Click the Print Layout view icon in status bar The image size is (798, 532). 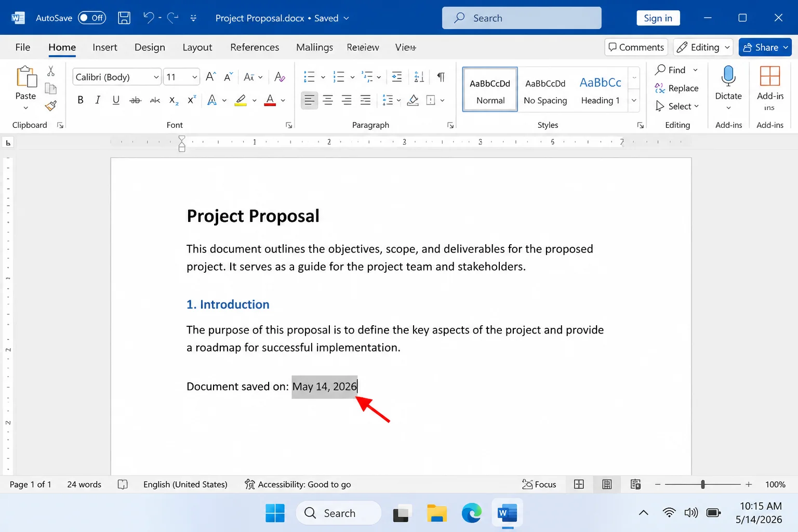(607, 484)
